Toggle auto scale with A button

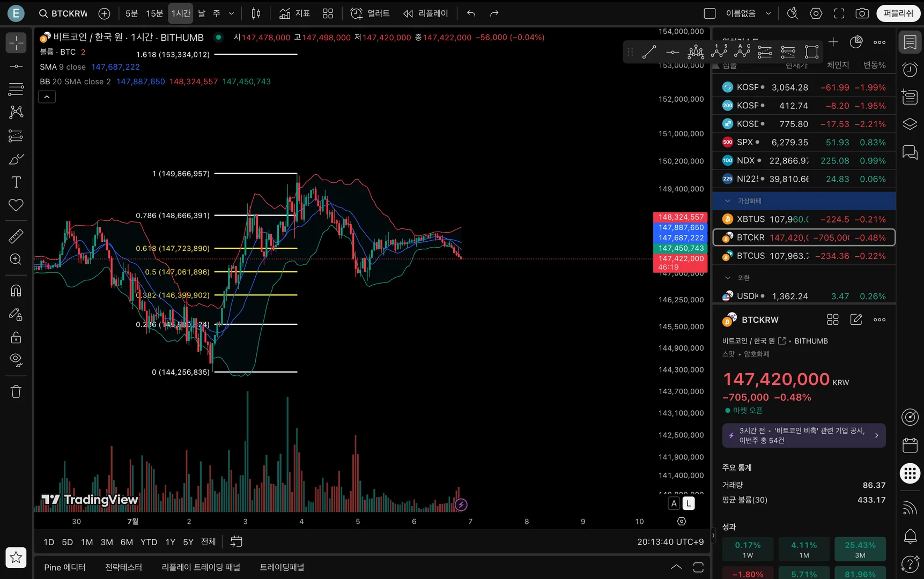tap(674, 503)
